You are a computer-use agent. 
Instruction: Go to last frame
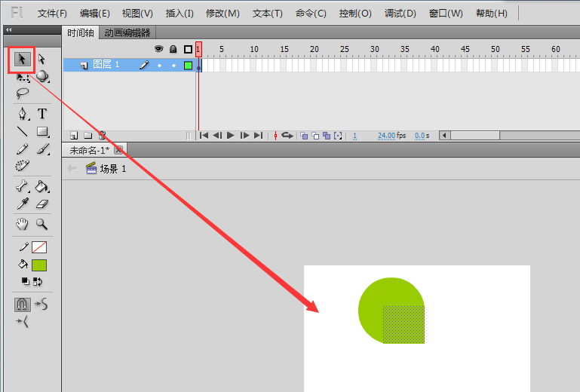(x=258, y=136)
